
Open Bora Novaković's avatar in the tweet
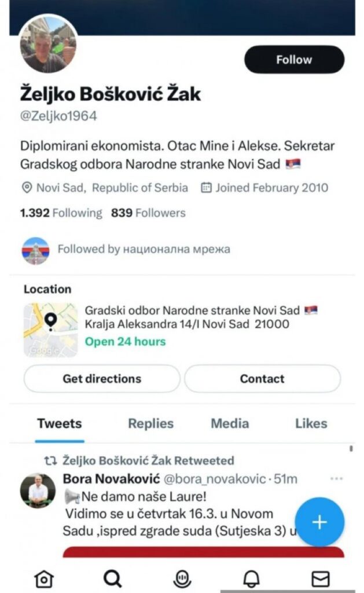pyautogui.click(x=38, y=490)
